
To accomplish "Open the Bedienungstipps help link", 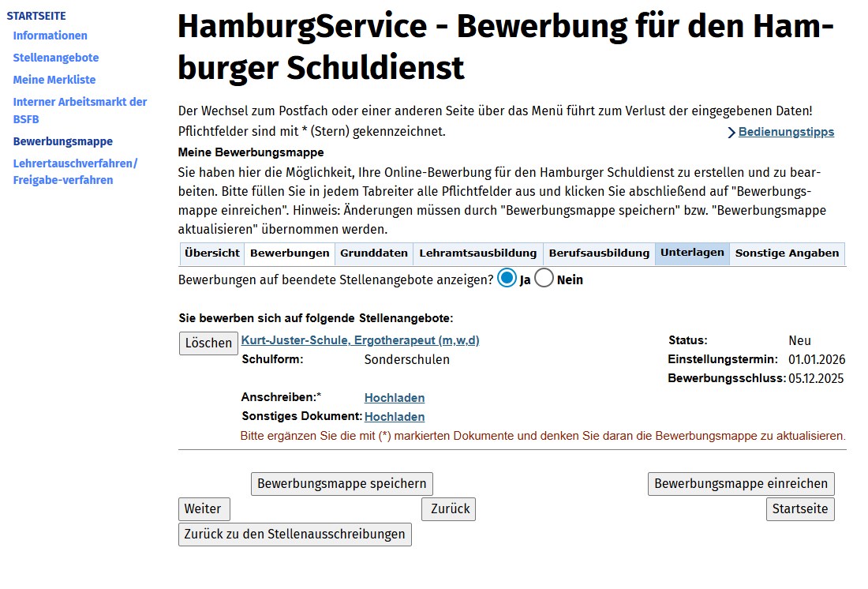I will [785, 132].
